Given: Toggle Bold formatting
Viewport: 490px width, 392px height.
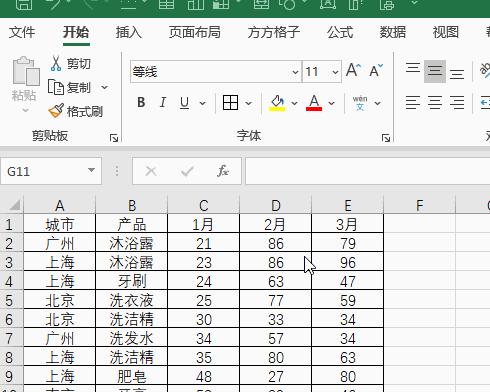Looking at the screenshot, I should pos(141,102).
